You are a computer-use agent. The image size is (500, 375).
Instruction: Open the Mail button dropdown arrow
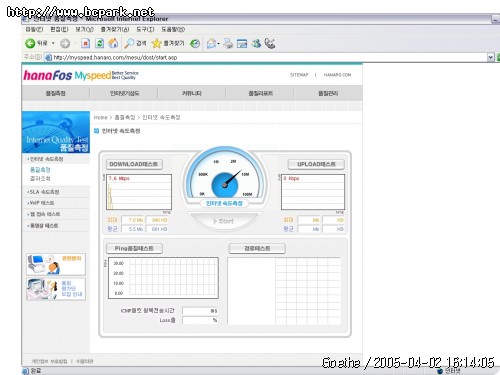point(218,44)
